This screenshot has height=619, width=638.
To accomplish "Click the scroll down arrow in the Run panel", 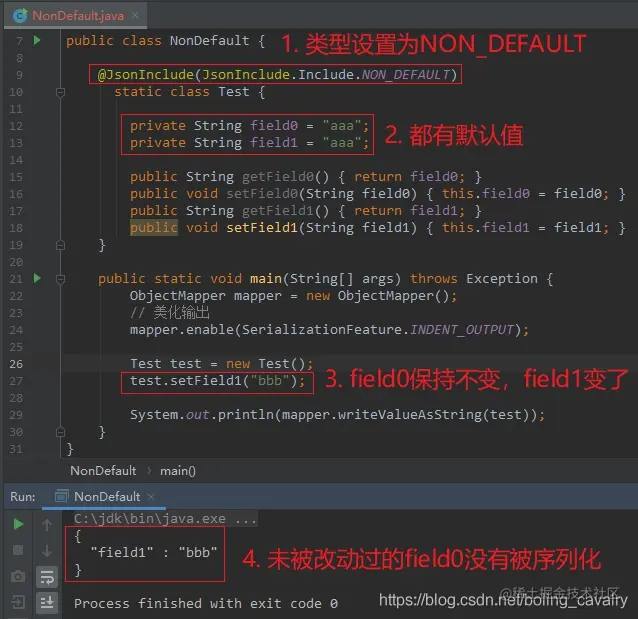I will click(x=47, y=551).
